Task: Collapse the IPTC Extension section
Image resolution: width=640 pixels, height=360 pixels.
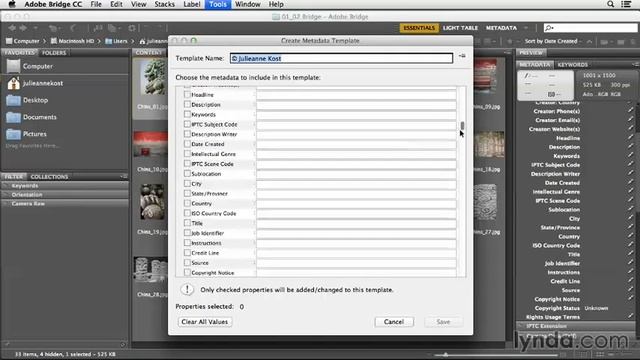Action: point(521,326)
